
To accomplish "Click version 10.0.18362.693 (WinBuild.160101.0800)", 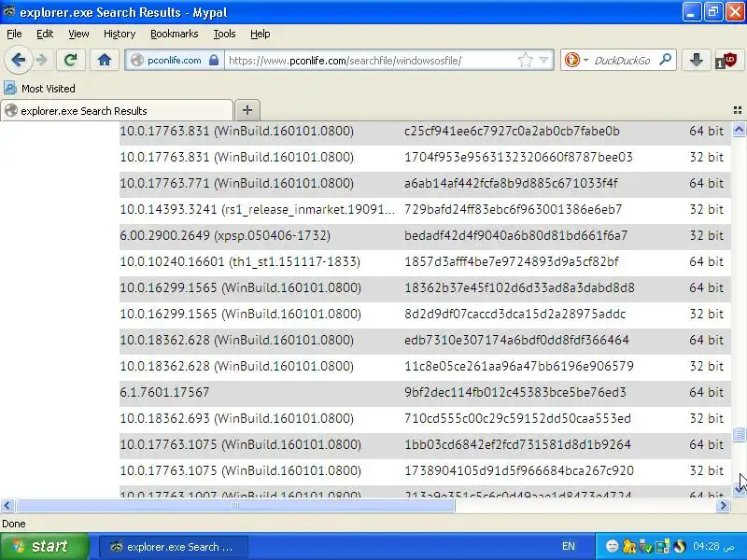I will click(237, 418).
